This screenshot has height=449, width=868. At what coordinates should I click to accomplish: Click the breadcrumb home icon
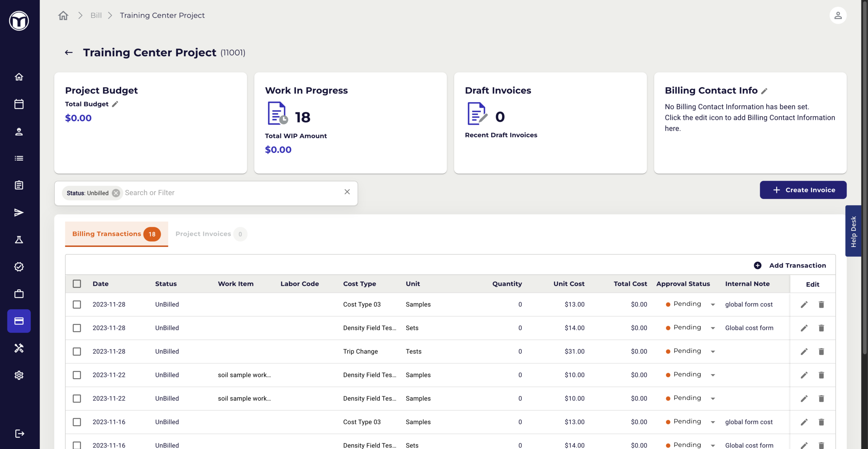tap(63, 15)
